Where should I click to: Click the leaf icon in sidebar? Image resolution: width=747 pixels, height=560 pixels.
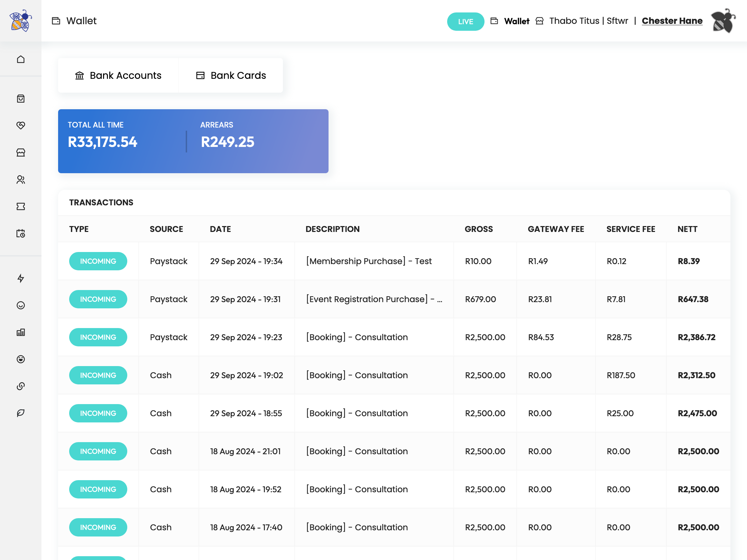click(21, 413)
